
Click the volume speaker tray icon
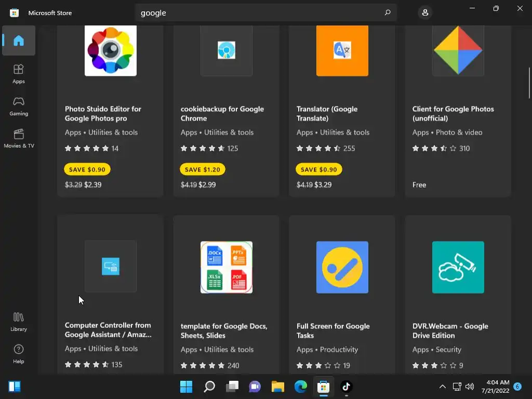coord(470,387)
